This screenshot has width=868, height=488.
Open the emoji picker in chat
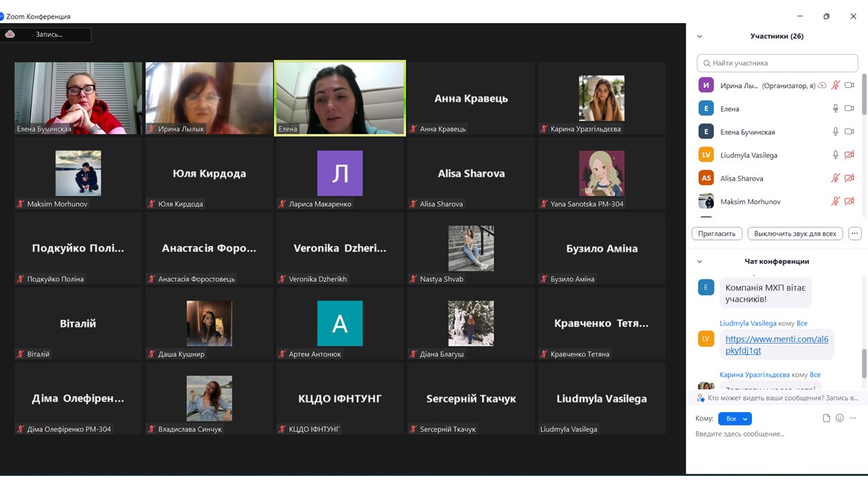tap(840, 418)
